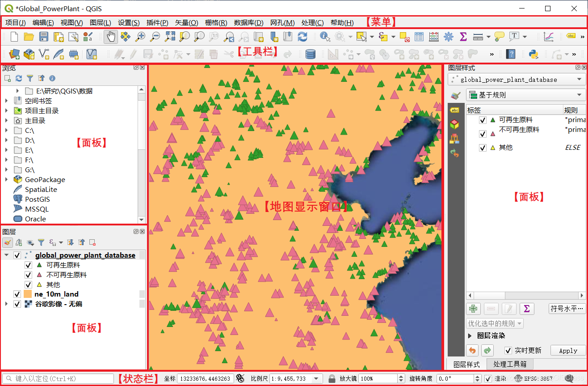Activate the Identify Features tool

point(325,37)
